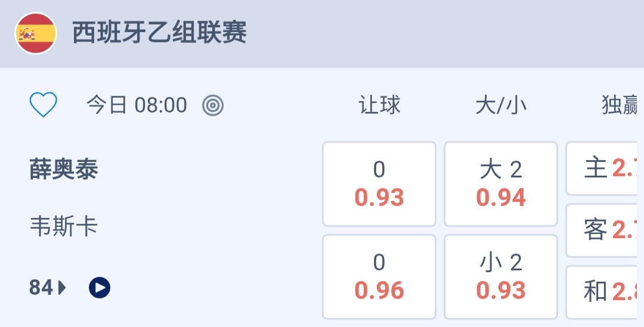Choose the 小 2 under odds 0.93
This screenshot has height=327, width=644.
(x=501, y=277)
